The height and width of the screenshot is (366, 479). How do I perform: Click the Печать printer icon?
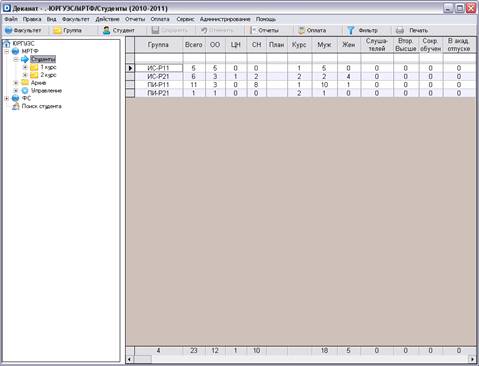tap(400, 30)
